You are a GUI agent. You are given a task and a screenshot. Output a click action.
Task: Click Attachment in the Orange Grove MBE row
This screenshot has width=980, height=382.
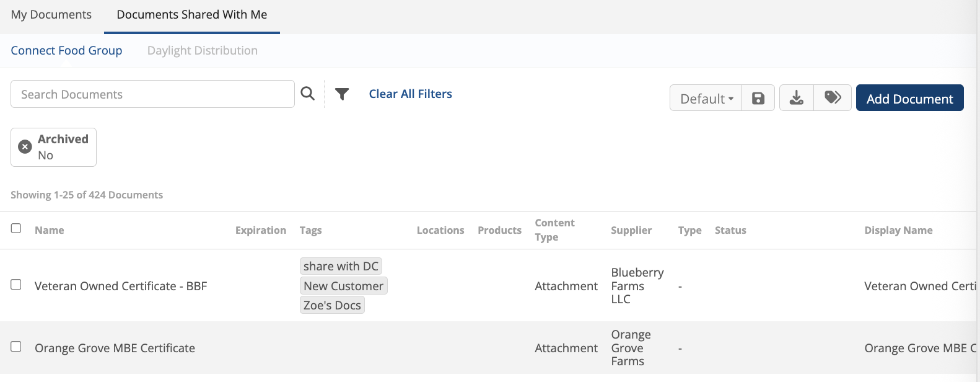566,348
